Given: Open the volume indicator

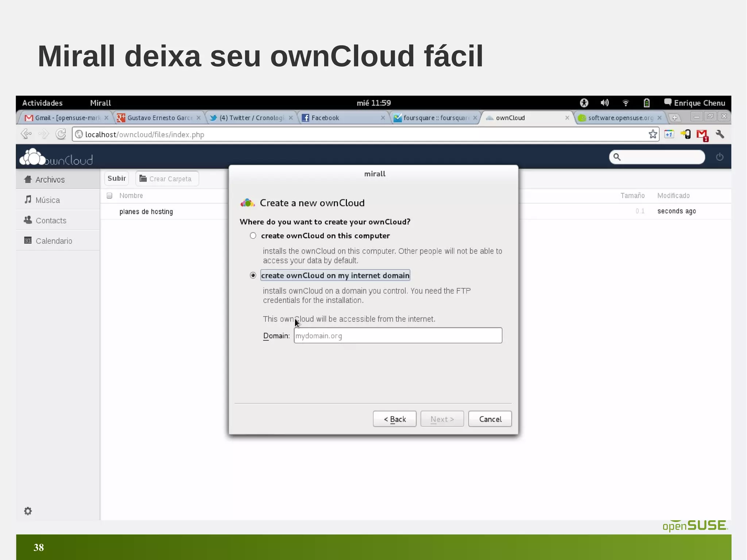Looking at the screenshot, I should click(x=605, y=103).
